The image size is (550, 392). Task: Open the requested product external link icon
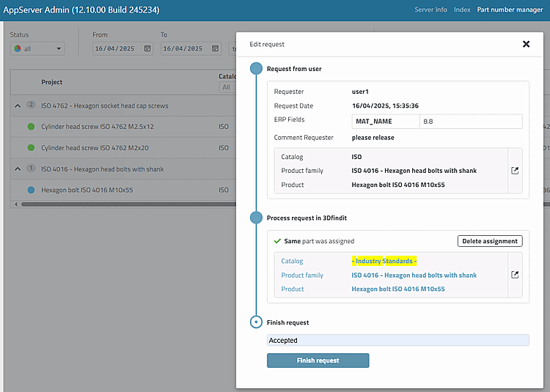(x=515, y=171)
